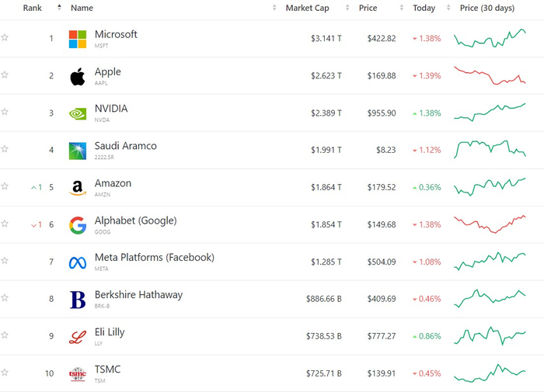Click the Berkshire Hathaway logo icon
This screenshot has width=544, height=392.
78,300
